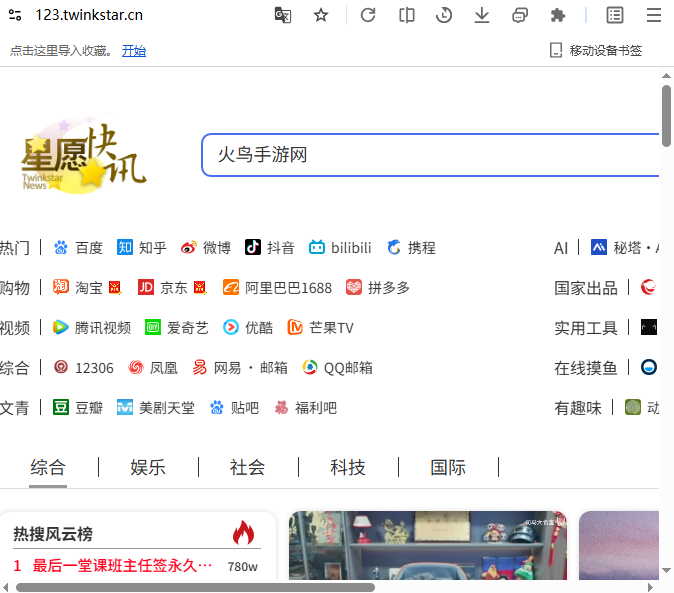Click the 12306 icon

[61, 367]
